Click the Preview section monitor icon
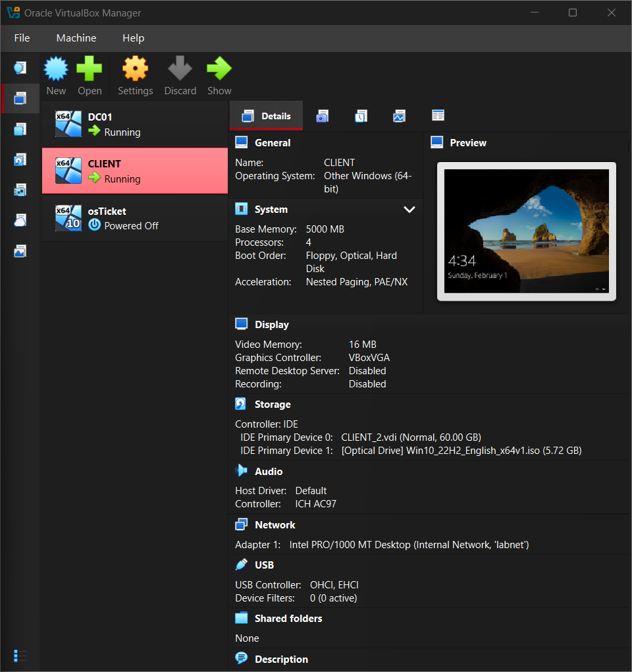Screen dimensions: 632x672 point(436,142)
